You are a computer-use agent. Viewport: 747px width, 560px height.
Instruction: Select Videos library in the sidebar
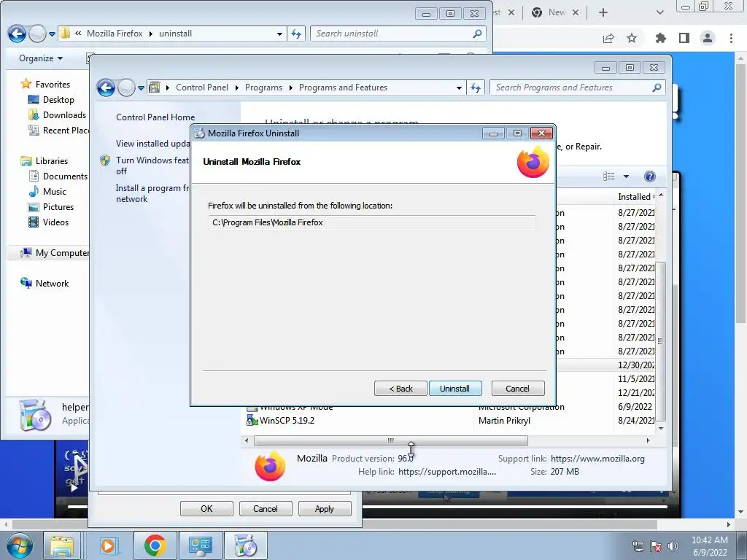click(55, 222)
